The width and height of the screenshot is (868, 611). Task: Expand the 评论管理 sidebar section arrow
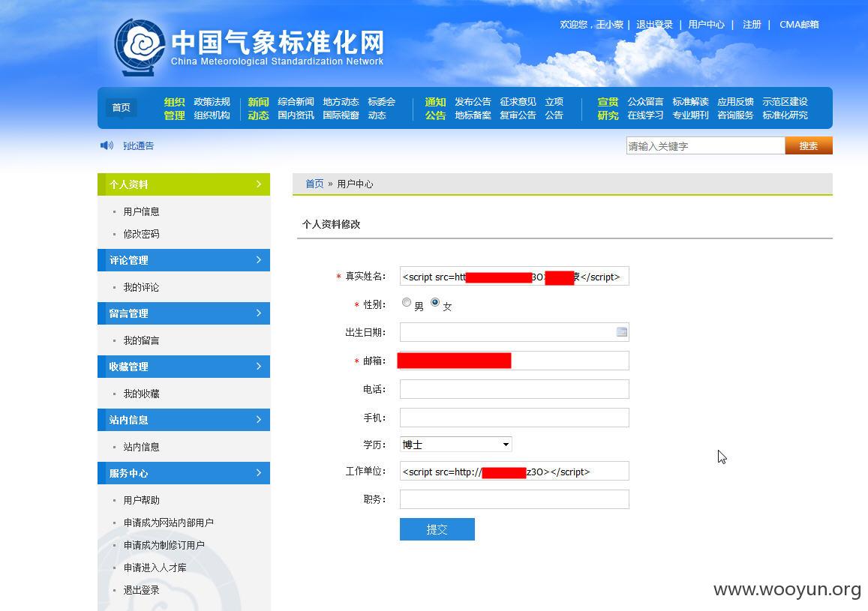(x=259, y=260)
